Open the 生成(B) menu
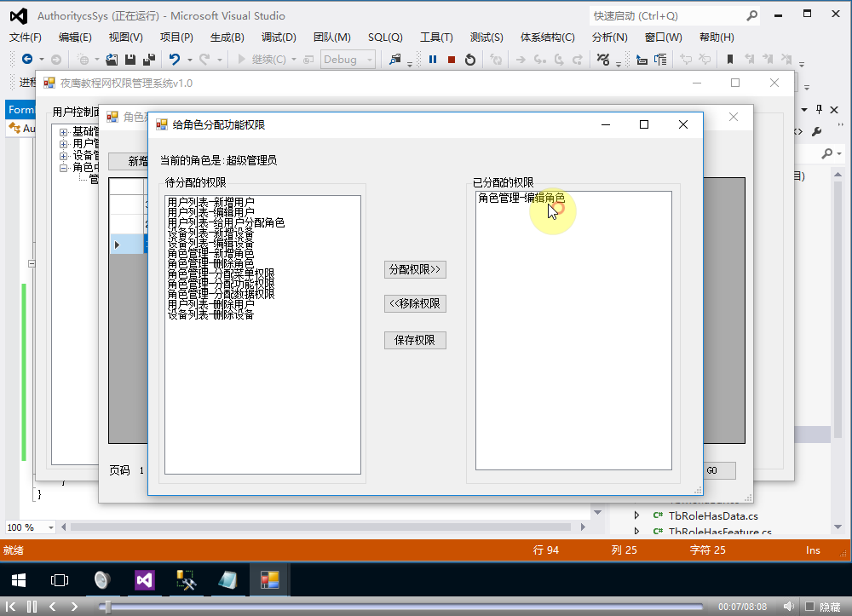852x616 pixels. 227,37
